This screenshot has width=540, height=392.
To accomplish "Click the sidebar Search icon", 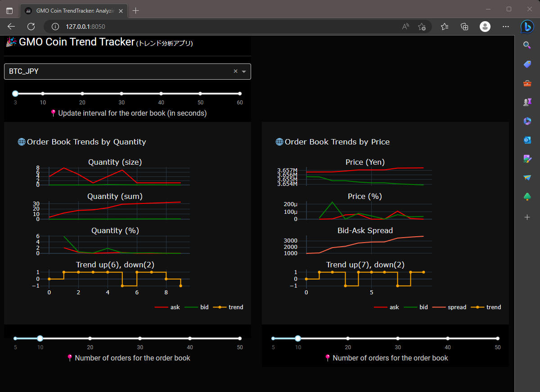I will (527, 45).
